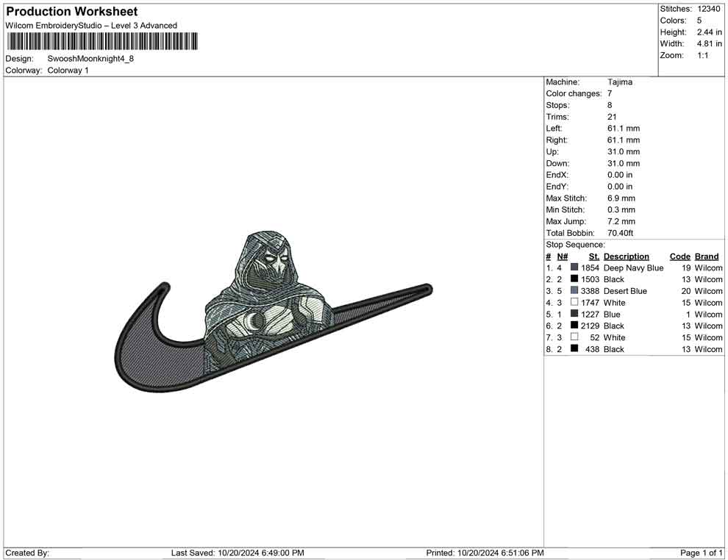Click the 'Up:' label

[552, 151]
